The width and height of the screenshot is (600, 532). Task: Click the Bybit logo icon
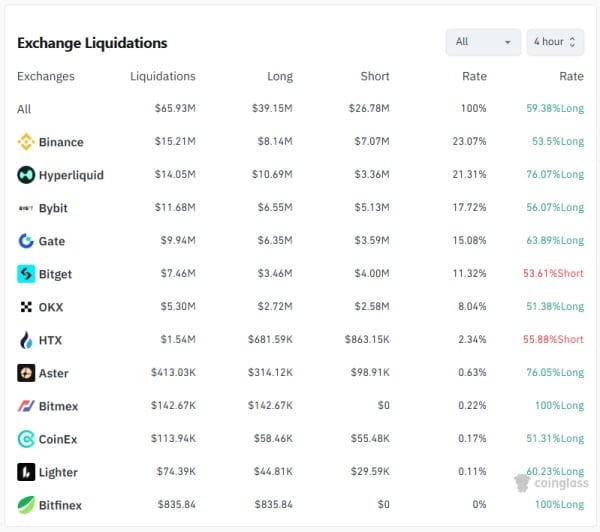point(26,208)
